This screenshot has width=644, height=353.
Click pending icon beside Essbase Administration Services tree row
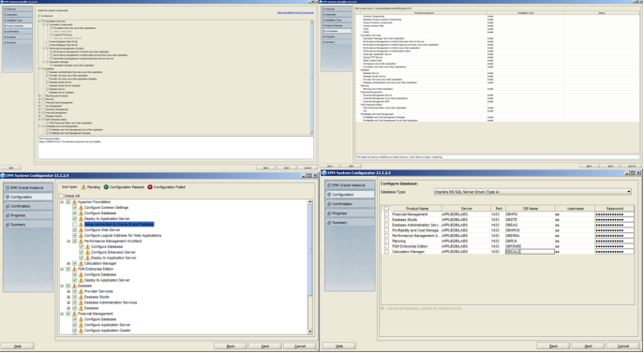pyautogui.click(x=81, y=302)
